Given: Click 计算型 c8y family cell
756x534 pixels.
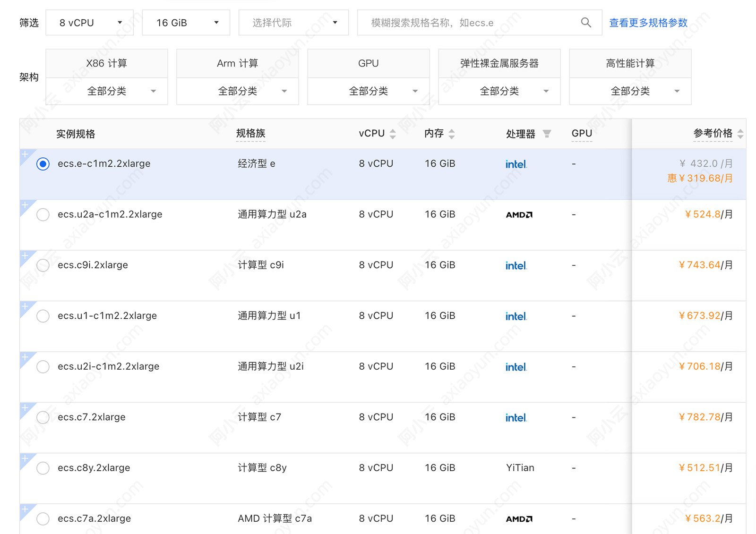Looking at the screenshot, I should (x=262, y=468).
